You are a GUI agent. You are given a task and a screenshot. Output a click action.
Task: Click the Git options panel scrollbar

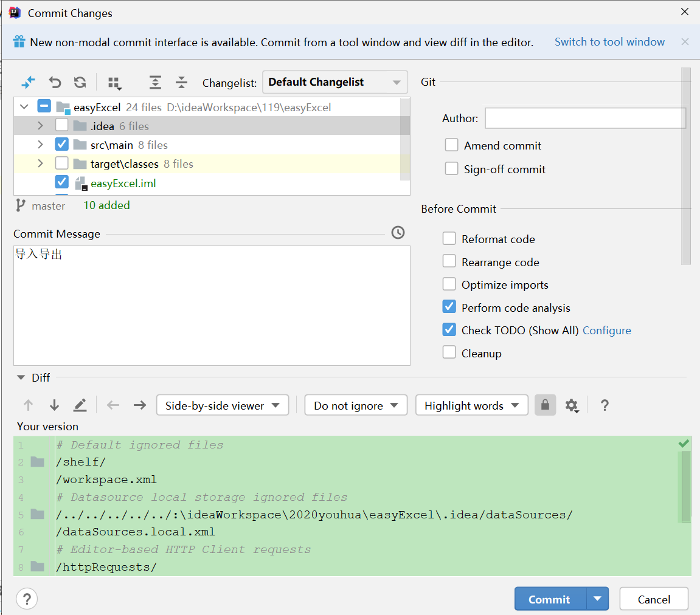point(686,166)
